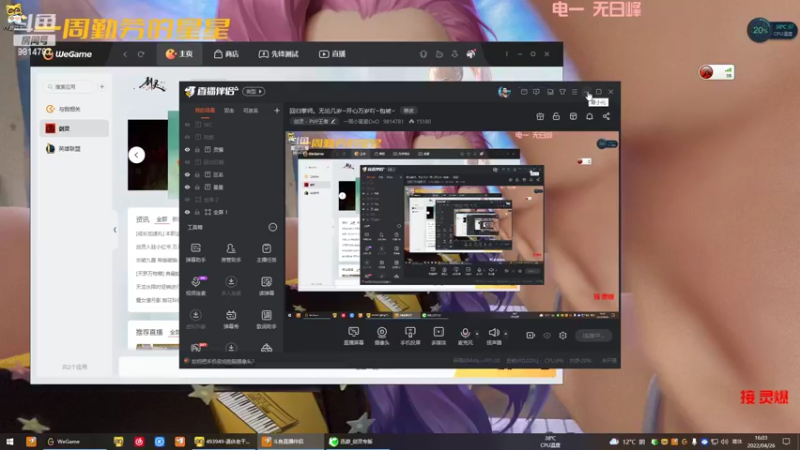Click WeGame refresh arrow icon
The height and width of the screenshot is (450, 800).
(141, 54)
